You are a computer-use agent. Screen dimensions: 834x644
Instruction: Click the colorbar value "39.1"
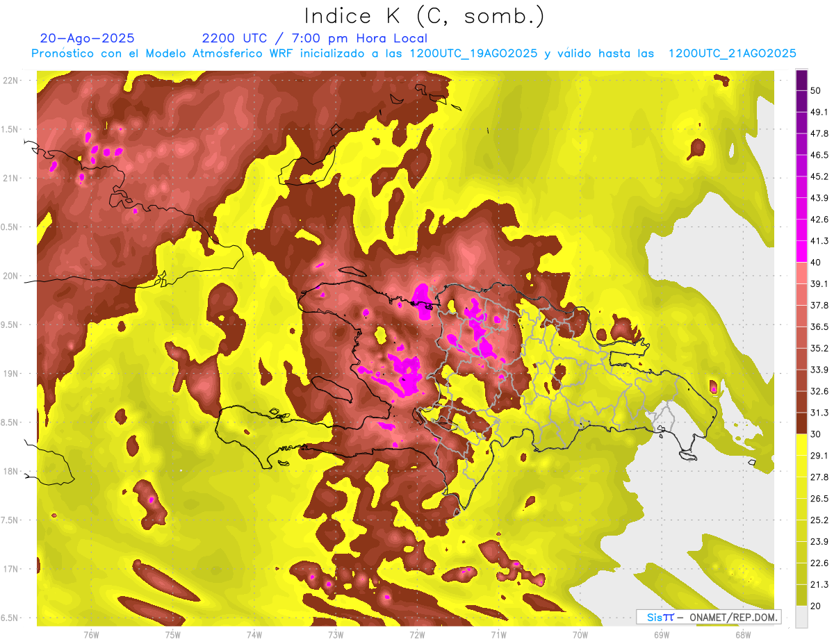click(x=819, y=283)
